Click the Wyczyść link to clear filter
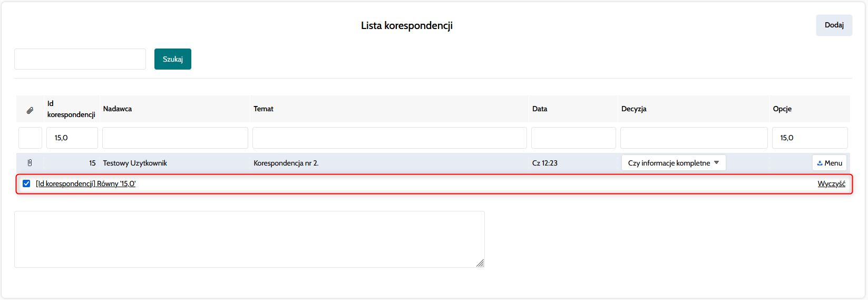The width and height of the screenshot is (868, 300). click(x=831, y=184)
